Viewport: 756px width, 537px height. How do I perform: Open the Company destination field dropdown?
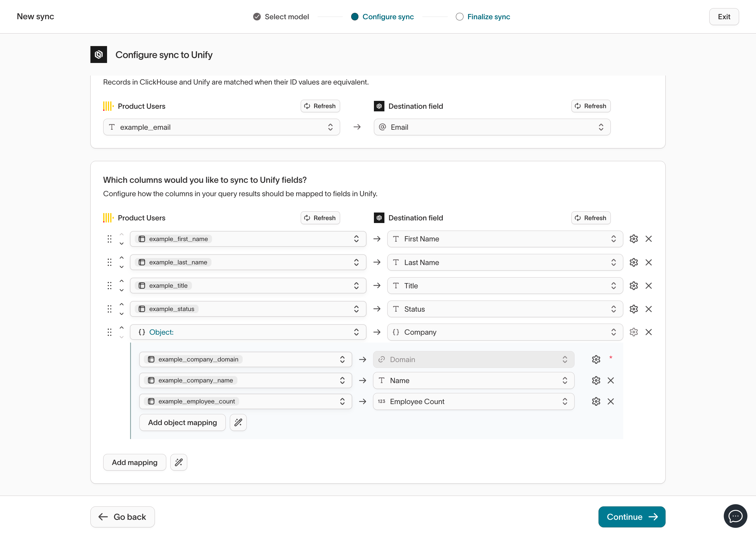[505, 332]
